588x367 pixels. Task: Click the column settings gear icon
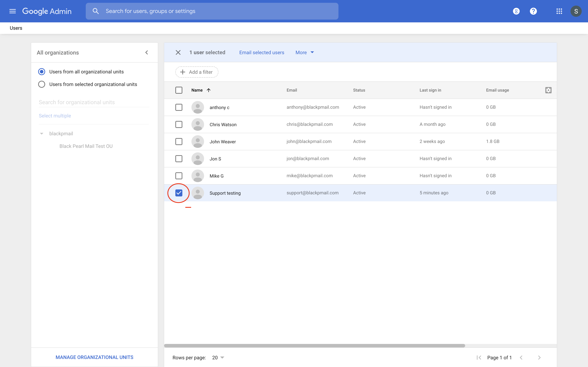coord(548,90)
